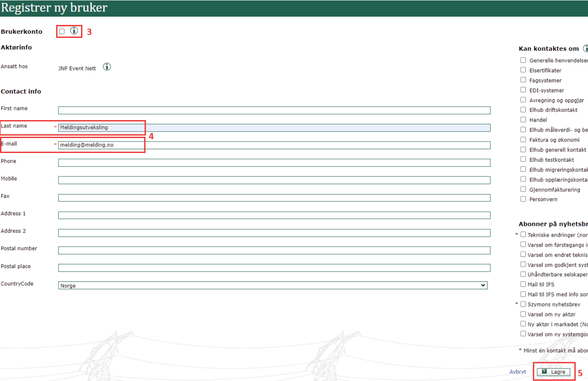This screenshot has height=381, width=588.
Task: Check the EDI-systemer option
Action: tap(523, 89)
